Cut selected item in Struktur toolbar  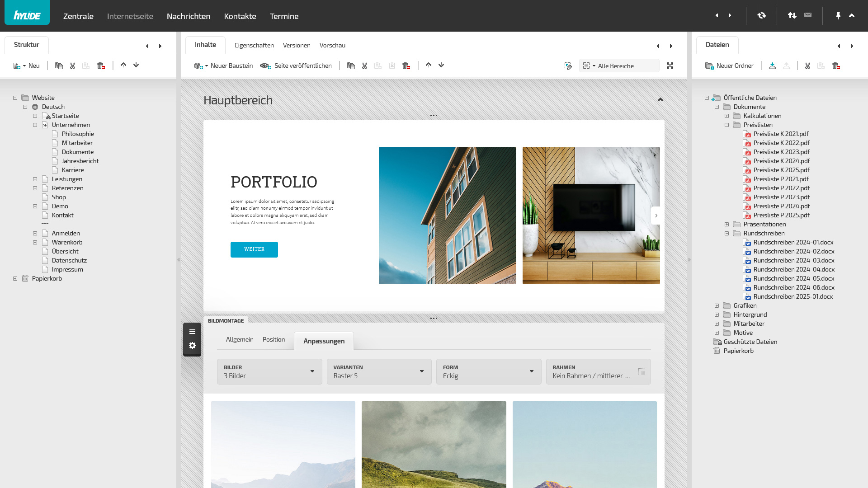(72, 66)
